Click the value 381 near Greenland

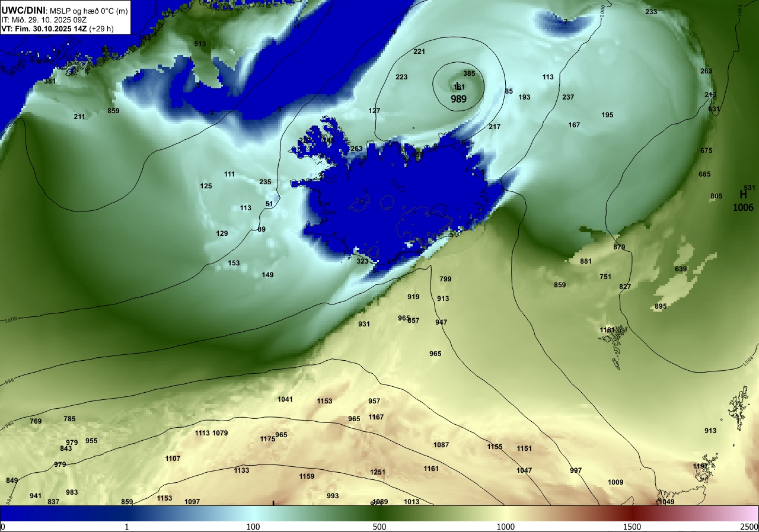coord(50,81)
